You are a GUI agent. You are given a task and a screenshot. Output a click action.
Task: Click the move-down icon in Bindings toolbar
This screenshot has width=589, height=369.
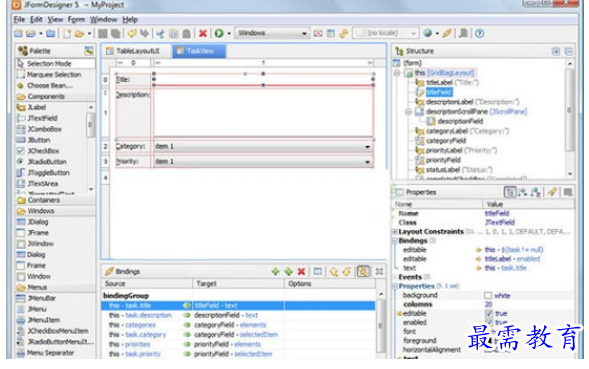coord(347,271)
